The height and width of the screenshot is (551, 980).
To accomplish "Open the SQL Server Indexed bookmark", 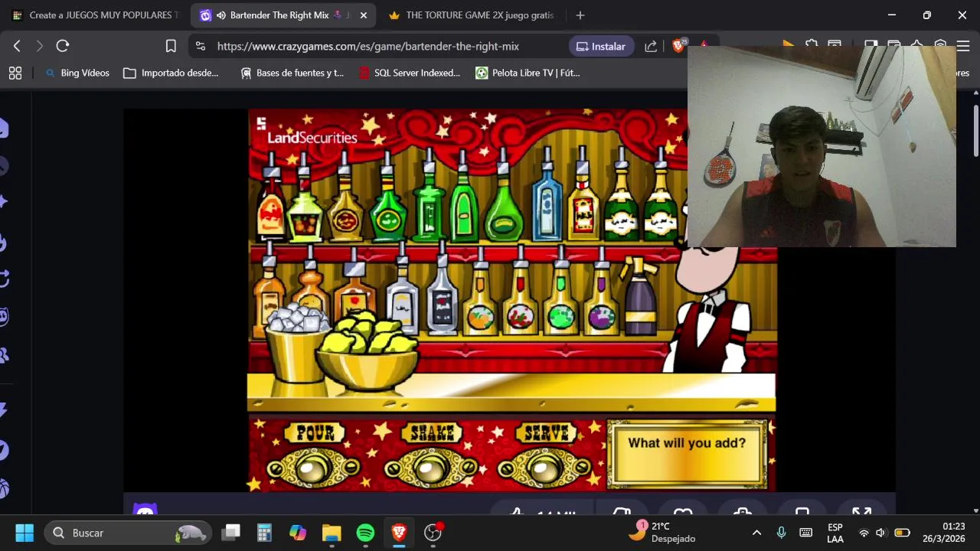I will pyautogui.click(x=409, y=73).
